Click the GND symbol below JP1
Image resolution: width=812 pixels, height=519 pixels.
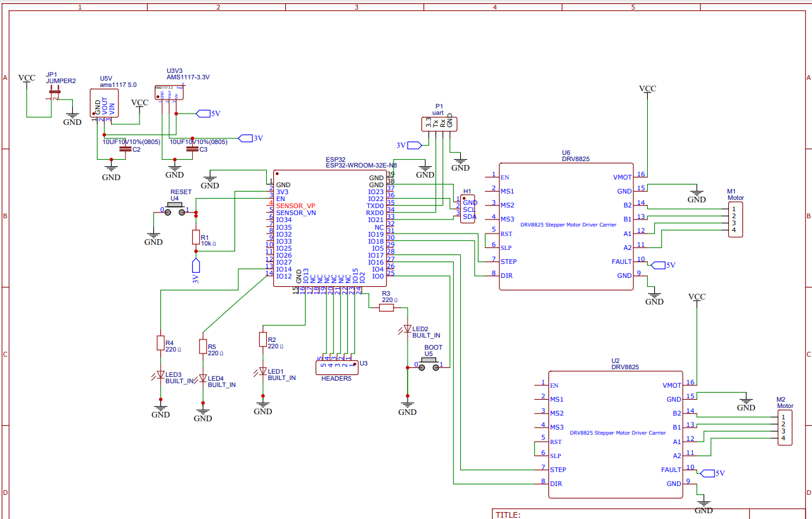tap(72, 119)
